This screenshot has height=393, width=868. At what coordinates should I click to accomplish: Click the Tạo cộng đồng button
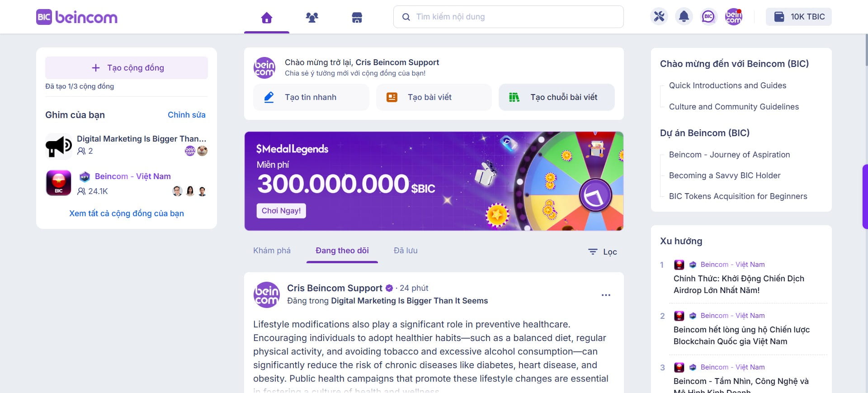pyautogui.click(x=127, y=68)
